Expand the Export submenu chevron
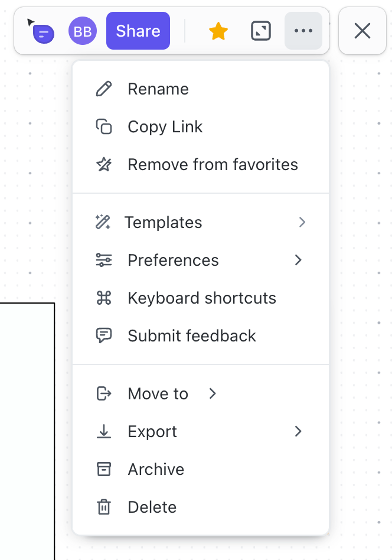Viewport: 392px width, 560px height. point(298,431)
